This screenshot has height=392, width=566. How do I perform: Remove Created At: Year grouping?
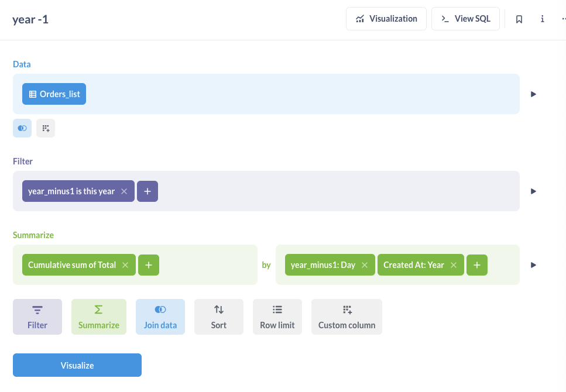[x=454, y=265]
